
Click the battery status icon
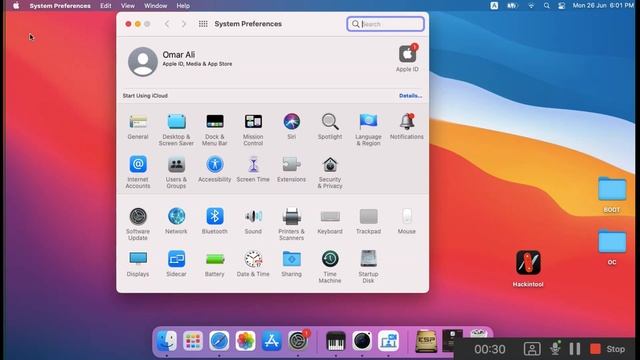512,6
